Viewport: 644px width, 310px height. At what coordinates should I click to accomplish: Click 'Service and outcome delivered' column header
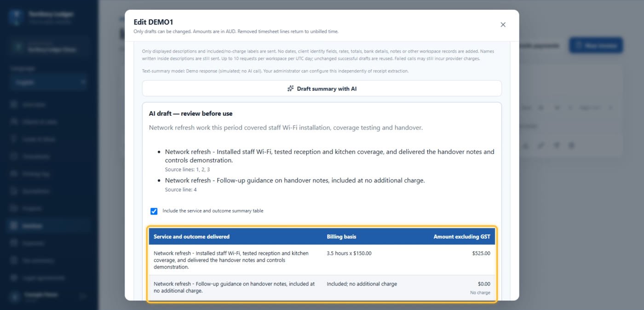(x=191, y=236)
